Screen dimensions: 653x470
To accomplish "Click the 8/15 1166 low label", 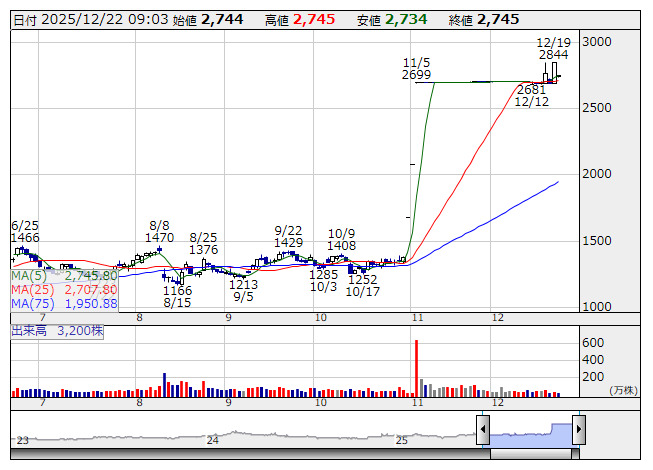I will (x=177, y=296).
